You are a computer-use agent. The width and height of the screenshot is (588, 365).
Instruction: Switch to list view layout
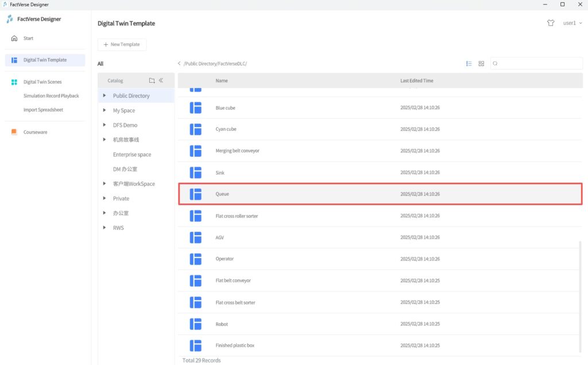coord(469,64)
